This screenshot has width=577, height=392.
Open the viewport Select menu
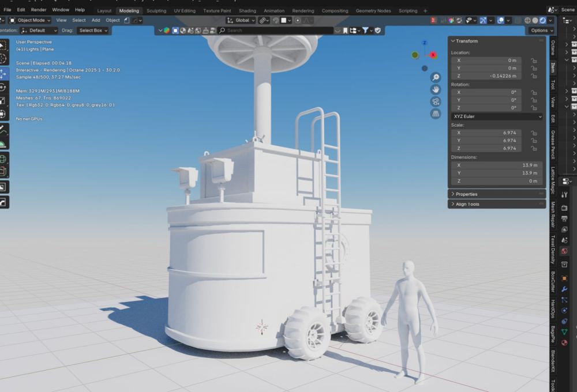coord(78,20)
